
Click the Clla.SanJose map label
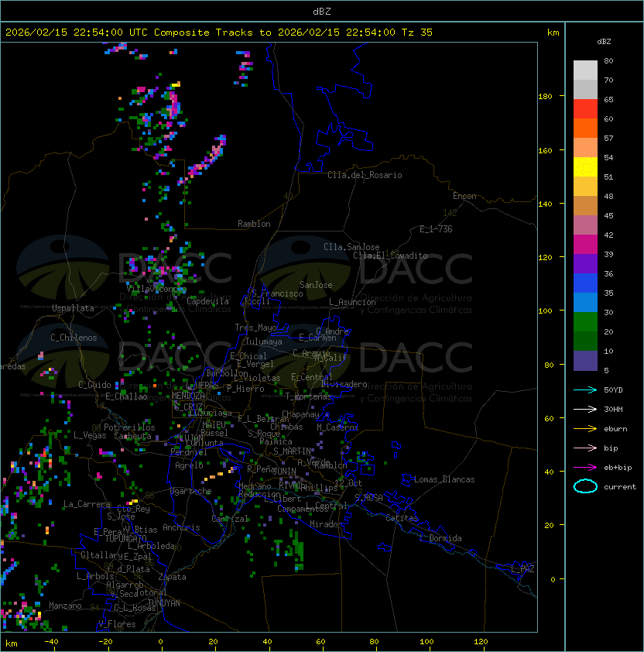351,247
